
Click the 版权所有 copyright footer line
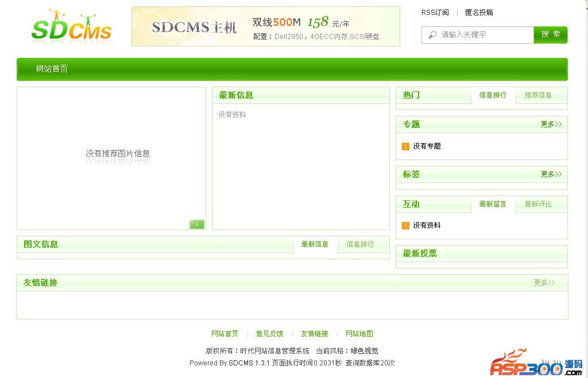292,351
